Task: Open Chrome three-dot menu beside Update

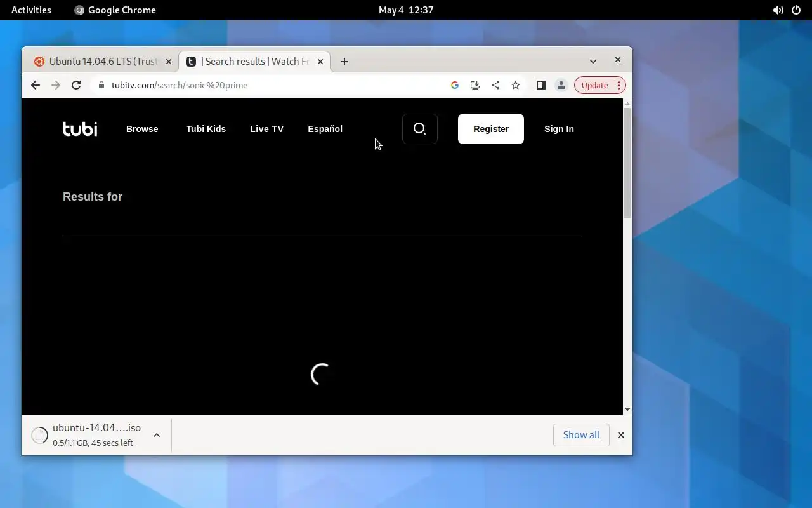Action: [x=619, y=85]
